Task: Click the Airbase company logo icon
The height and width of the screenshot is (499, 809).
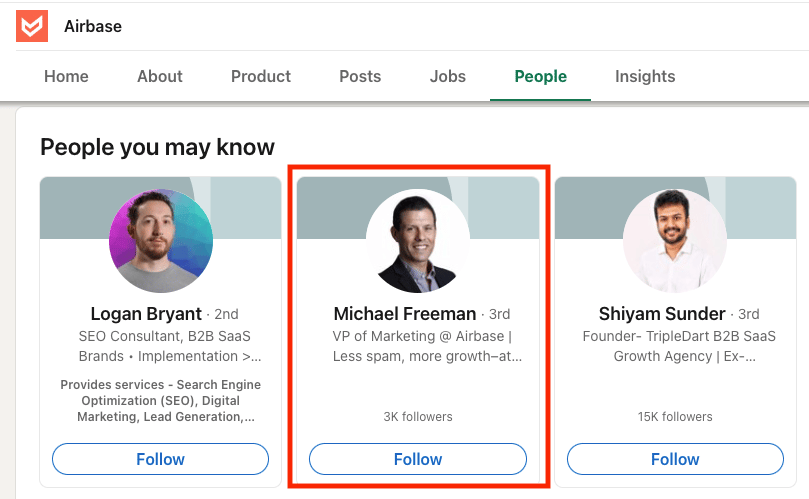Action: (32, 26)
